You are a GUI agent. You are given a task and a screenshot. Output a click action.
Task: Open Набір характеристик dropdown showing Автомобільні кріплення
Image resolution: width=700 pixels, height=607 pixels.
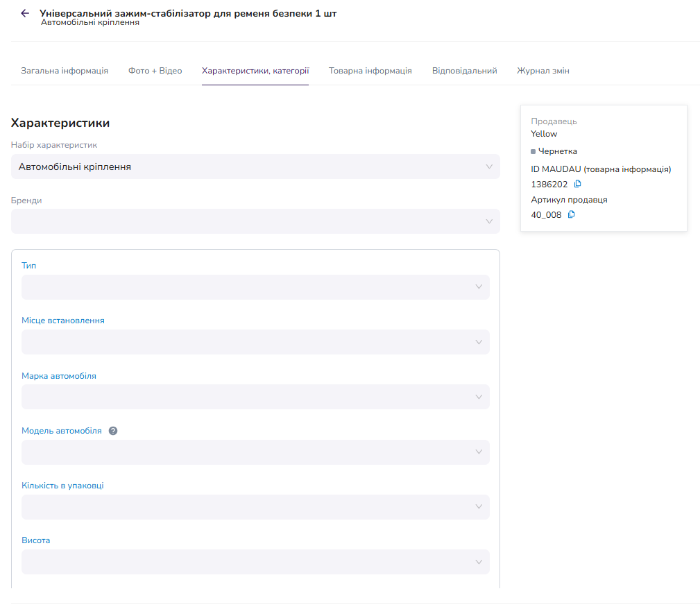(x=255, y=166)
